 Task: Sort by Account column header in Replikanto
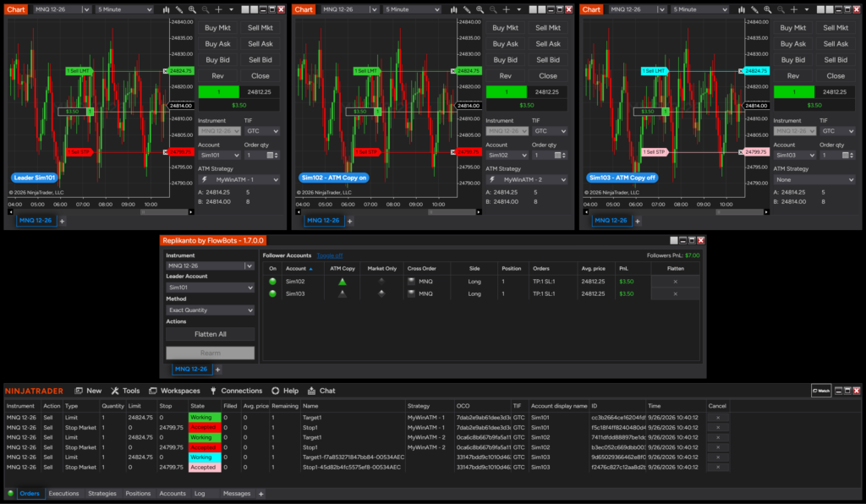(x=299, y=269)
